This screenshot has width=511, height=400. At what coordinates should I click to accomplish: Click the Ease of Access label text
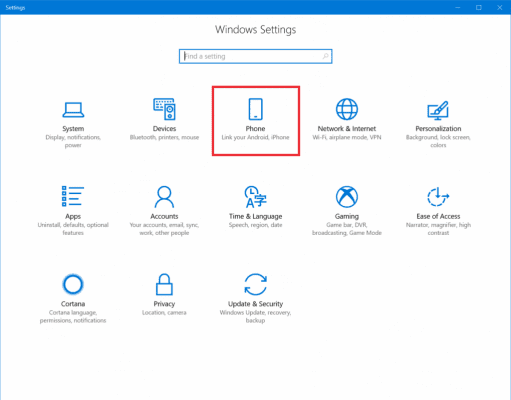[438, 216]
